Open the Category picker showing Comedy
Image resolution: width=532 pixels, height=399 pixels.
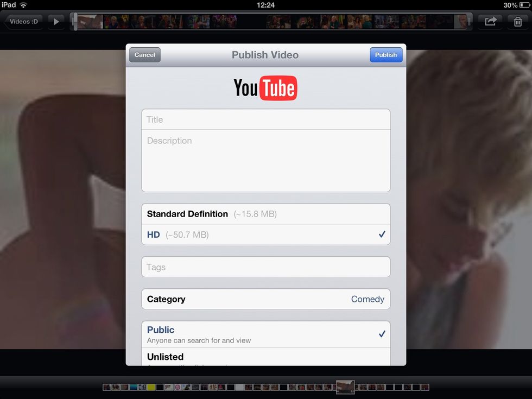point(265,299)
